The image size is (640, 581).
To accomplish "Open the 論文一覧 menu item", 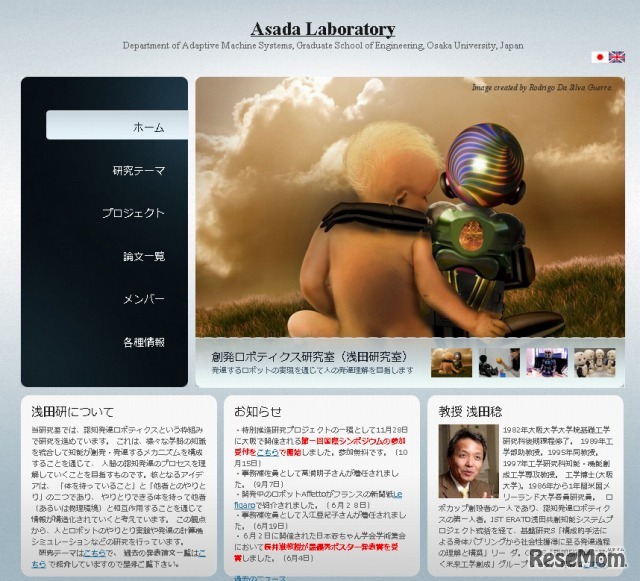I will click(144, 256).
